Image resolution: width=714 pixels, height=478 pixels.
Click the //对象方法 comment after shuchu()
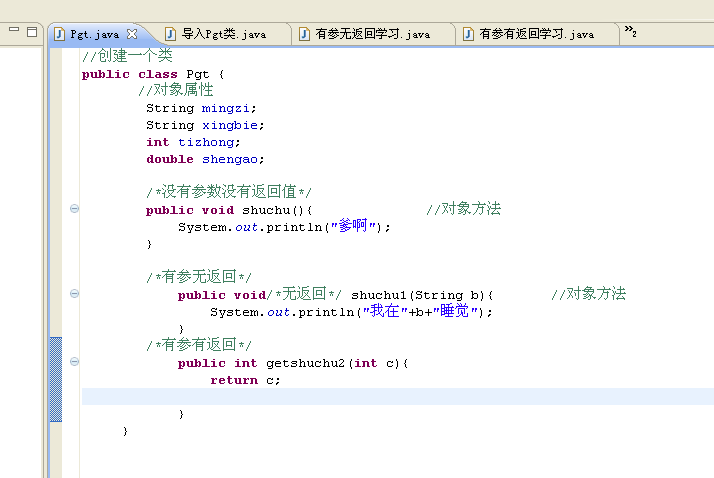(464, 209)
